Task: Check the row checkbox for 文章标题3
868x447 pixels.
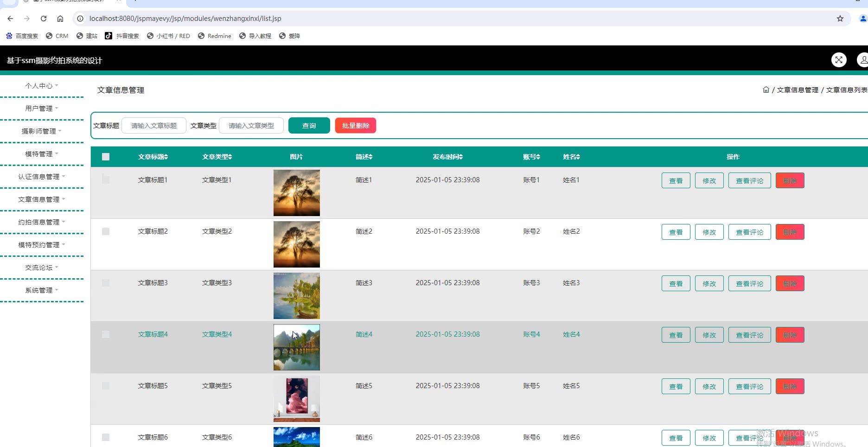Action: 106,282
